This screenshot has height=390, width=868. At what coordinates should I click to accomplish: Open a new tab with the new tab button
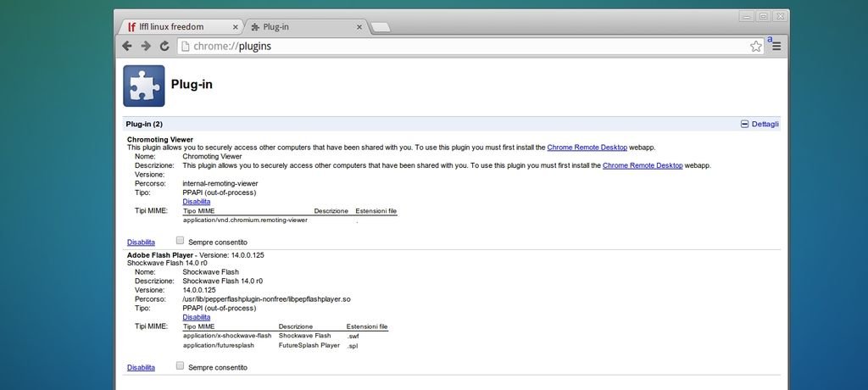pos(381,27)
